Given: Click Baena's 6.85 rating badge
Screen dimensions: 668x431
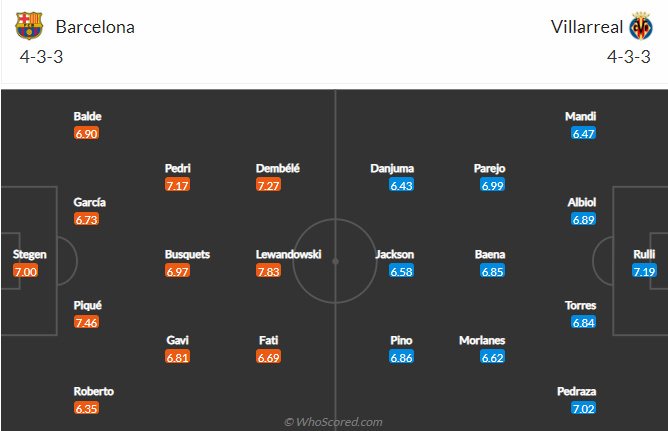Looking at the screenshot, I should pyautogui.click(x=492, y=271).
